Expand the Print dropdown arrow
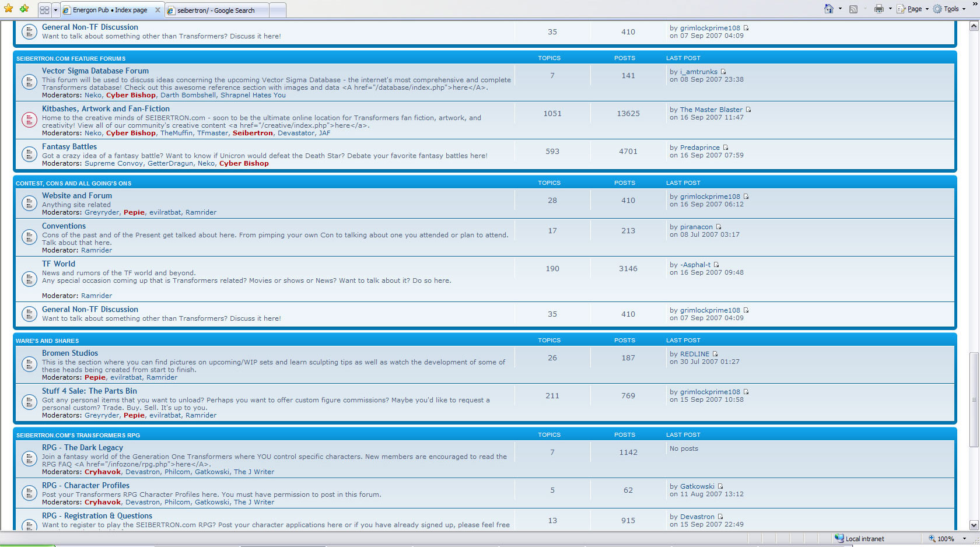 point(890,9)
